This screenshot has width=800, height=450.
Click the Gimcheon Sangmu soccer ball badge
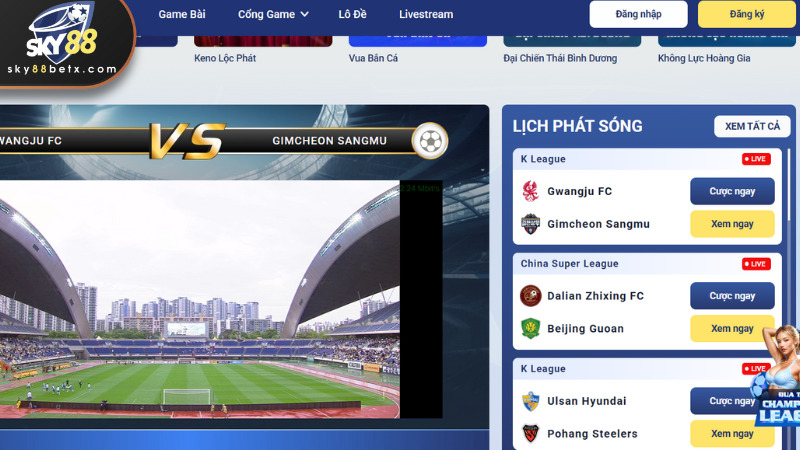pos(430,141)
